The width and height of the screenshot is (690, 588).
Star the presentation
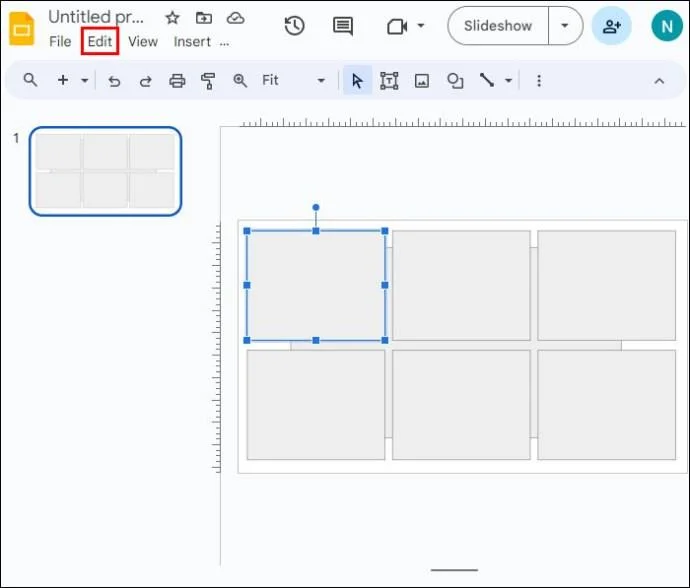coord(172,18)
